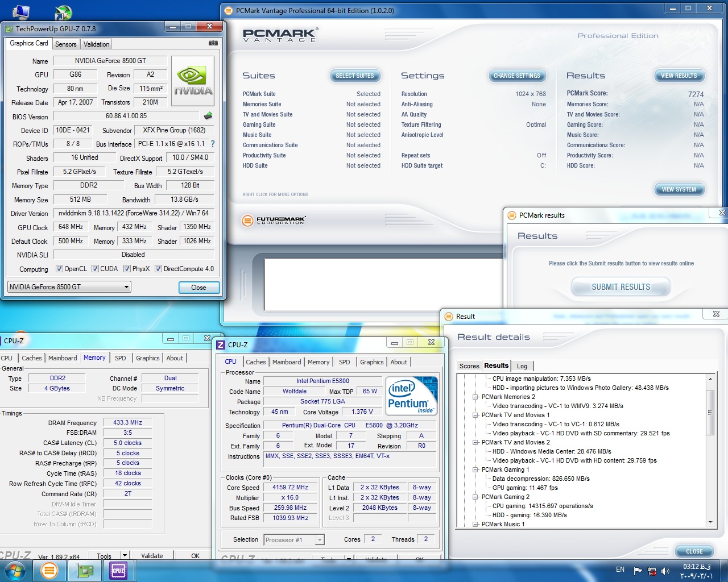Click the Close button in GPU-Z
Screen dimensions: 728x582
tap(198, 288)
